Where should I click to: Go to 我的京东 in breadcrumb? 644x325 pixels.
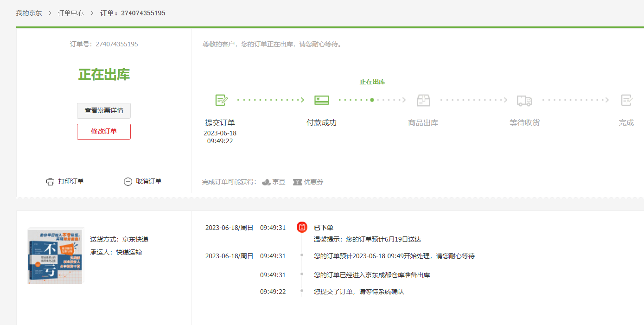tap(29, 13)
